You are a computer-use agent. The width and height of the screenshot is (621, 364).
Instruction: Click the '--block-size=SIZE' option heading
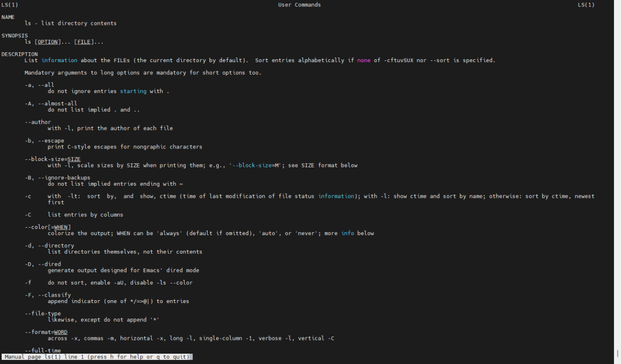(52, 159)
